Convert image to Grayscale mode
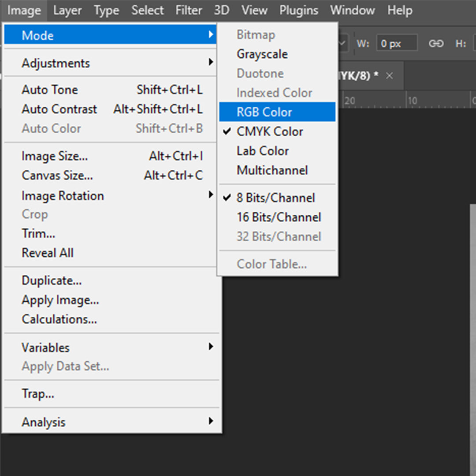 point(262,54)
